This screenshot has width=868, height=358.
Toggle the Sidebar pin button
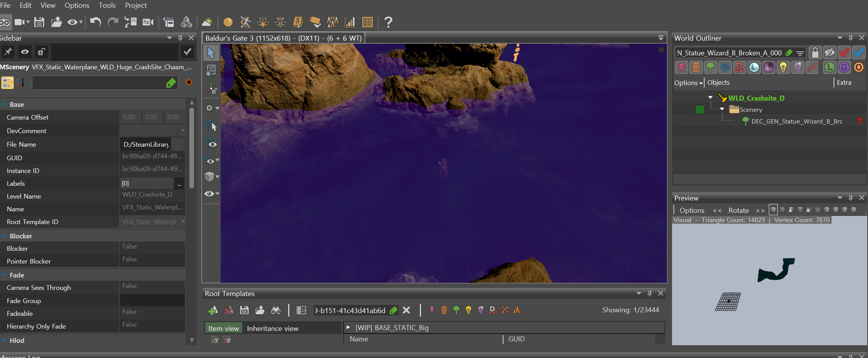8,52
